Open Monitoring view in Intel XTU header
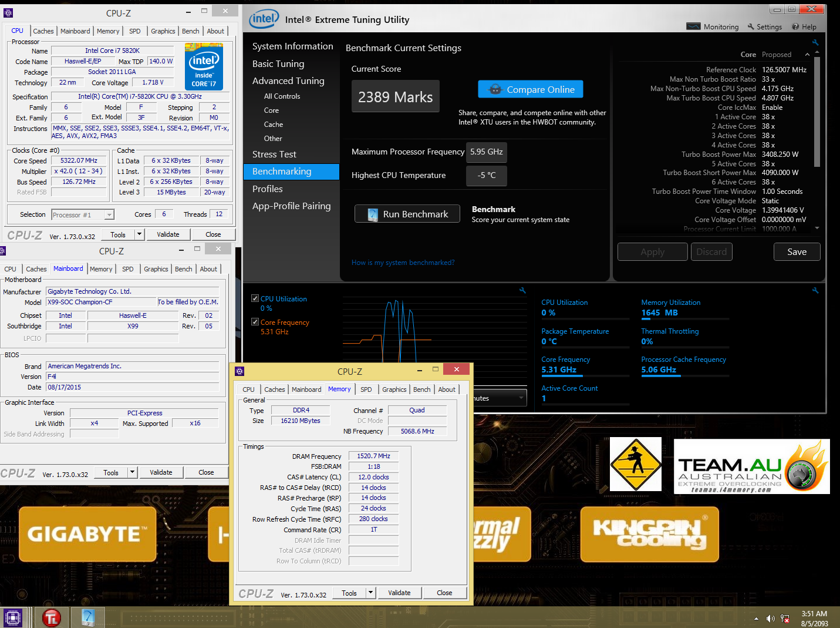This screenshot has width=840, height=628. coord(713,27)
